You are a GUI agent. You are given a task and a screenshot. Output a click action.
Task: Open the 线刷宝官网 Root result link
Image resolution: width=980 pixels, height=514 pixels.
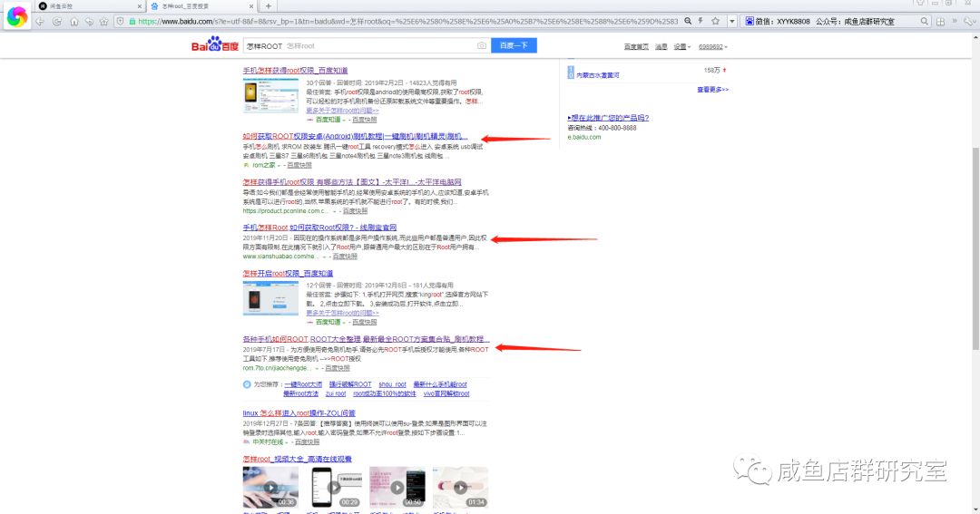[319, 228]
